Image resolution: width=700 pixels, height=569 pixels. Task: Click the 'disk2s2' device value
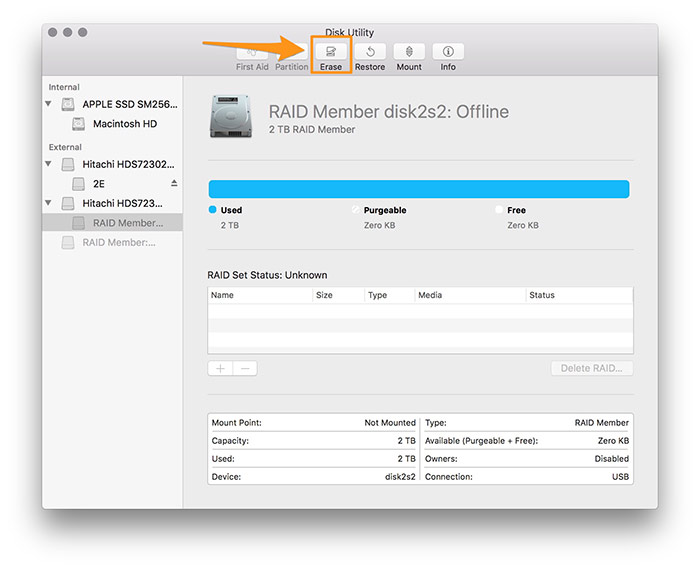click(400, 477)
